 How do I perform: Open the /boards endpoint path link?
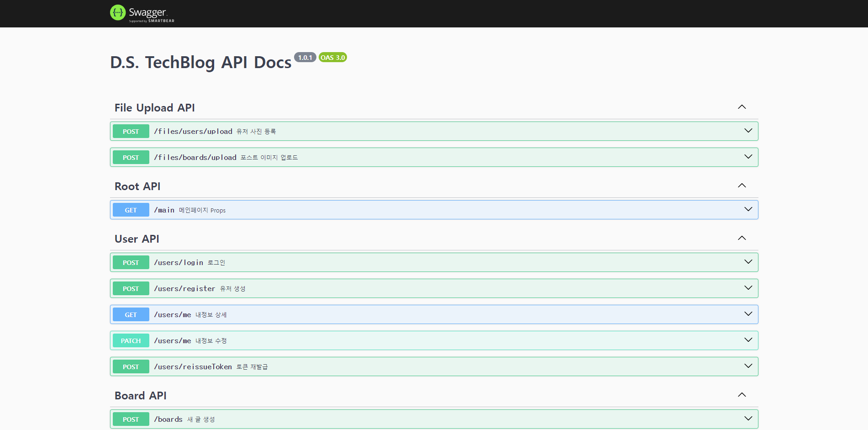pos(168,419)
